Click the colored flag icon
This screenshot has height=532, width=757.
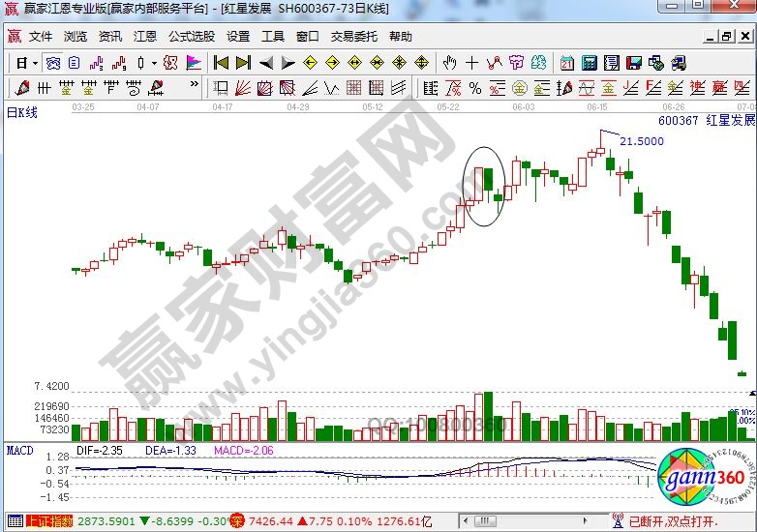tap(194, 63)
